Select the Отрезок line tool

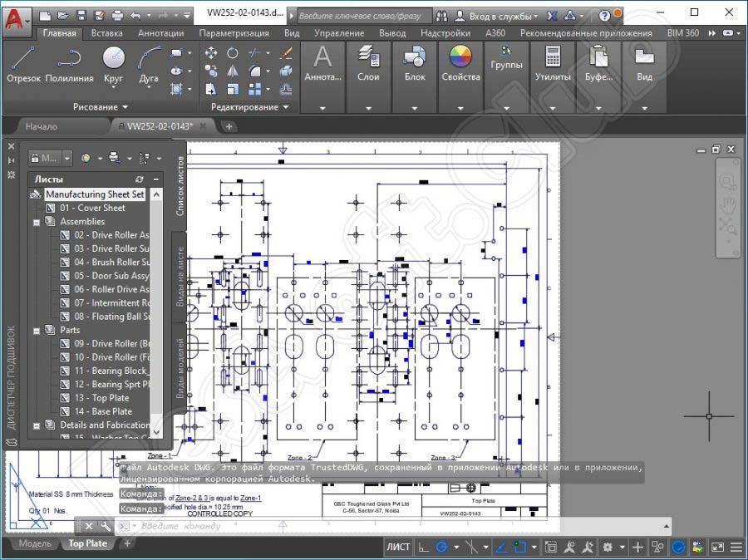pyautogui.click(x=23, y=65)
